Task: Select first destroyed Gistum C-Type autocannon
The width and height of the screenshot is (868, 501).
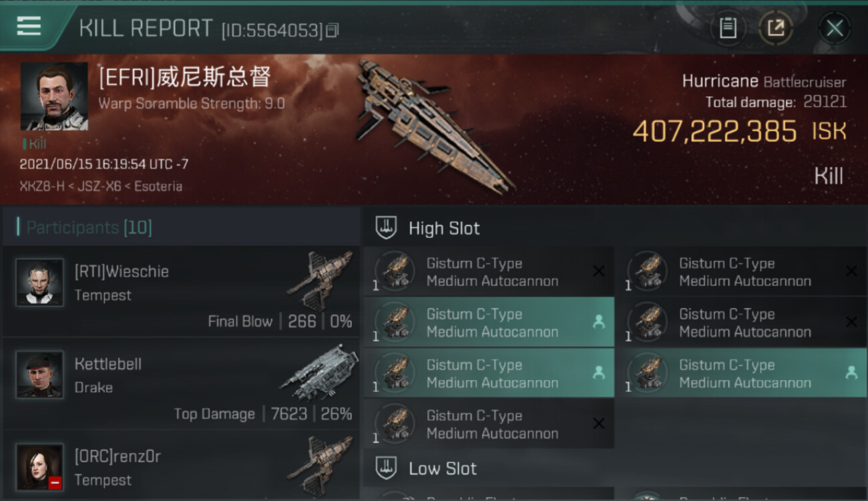Action: [489, 272]
